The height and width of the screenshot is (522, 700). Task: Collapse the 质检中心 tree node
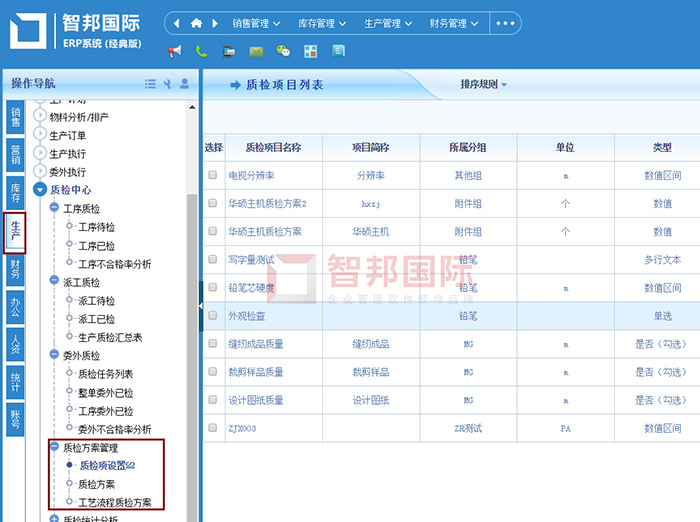point(41,189)
